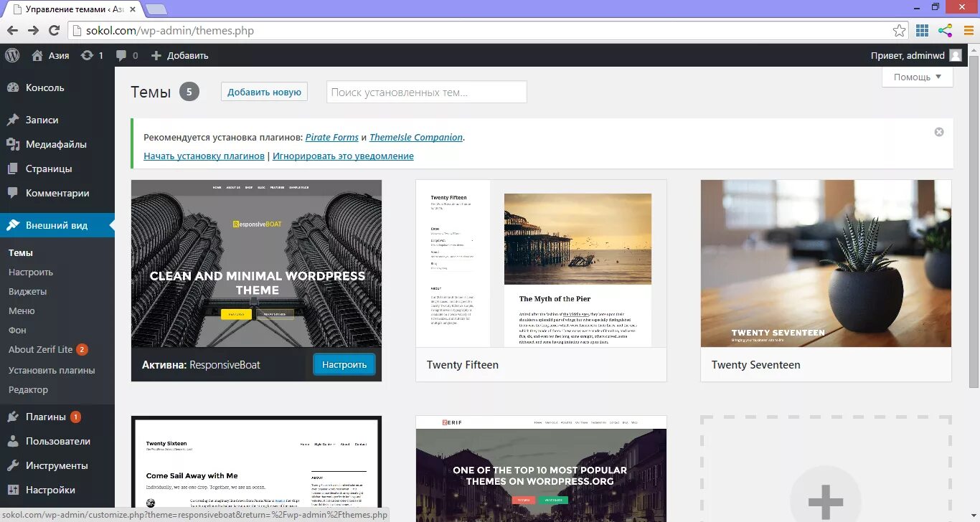The image size is (980, 522).
Task: Click the Консоль dashboard icon
Action: point(13,87)
